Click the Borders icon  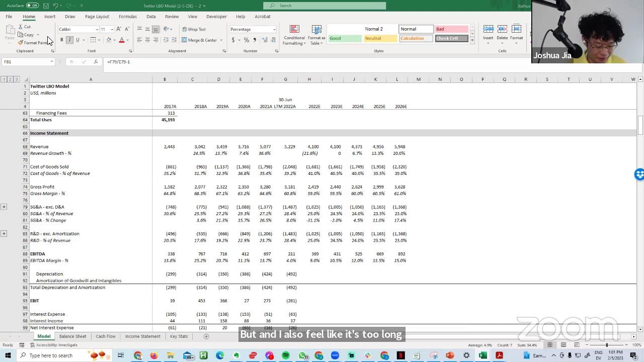[93, 40]
